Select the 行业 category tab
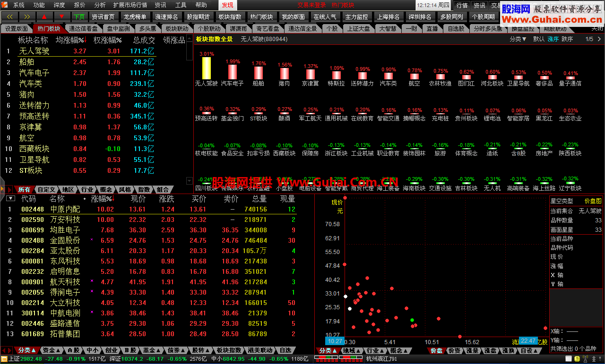The width and height of the screenshot is (605, 364). click(x=87, y=190)
